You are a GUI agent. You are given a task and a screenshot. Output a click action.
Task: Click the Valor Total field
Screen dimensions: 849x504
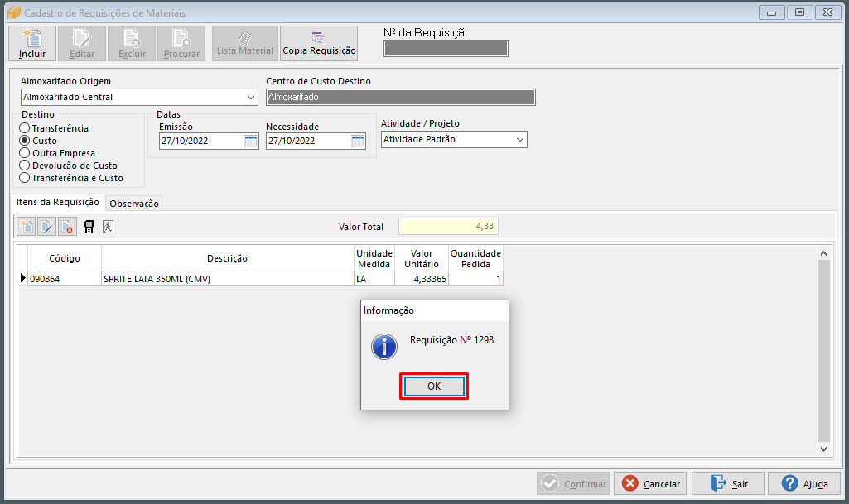(x=448, y=227)
